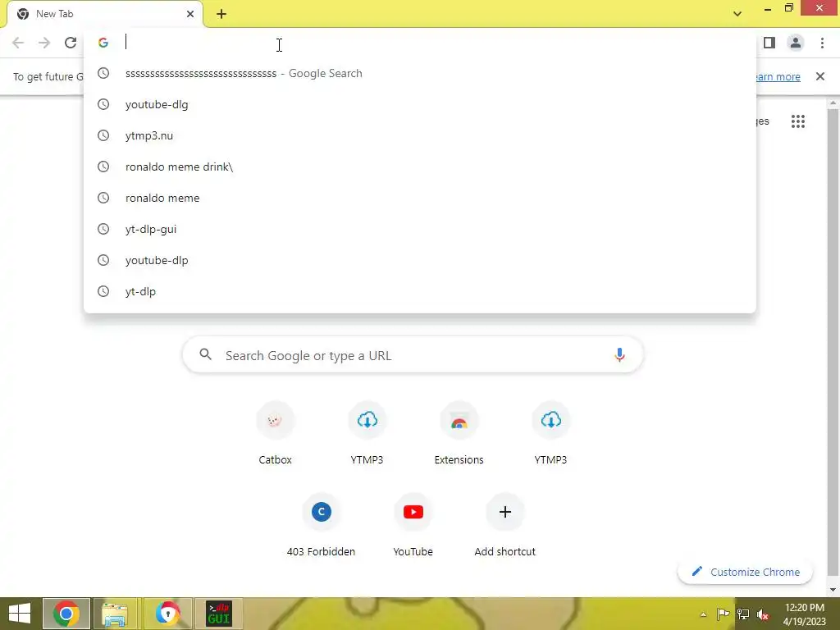Open the yt-dlp GUI taskbar app

click(218, 614)
